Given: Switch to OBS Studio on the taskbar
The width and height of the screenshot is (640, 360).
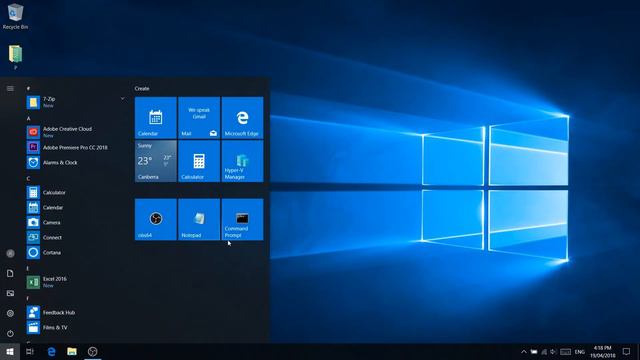Looking at the screenshot, I should pyautogui.click(x=93, y=351).
